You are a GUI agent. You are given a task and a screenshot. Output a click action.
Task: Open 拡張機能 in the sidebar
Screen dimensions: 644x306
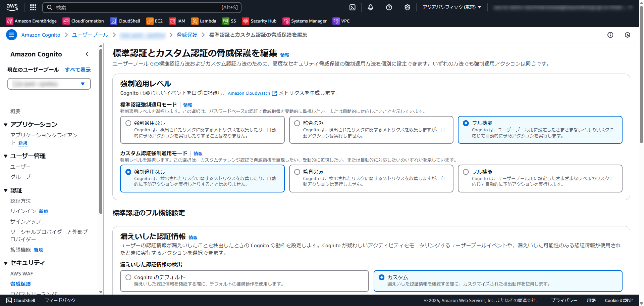(20, 250)
